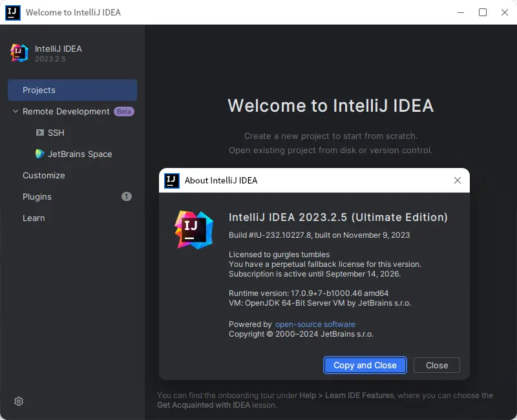
Task: Click the Beta badge next to Remote Development
Action: pyautogui.click(x=124, y=111)
